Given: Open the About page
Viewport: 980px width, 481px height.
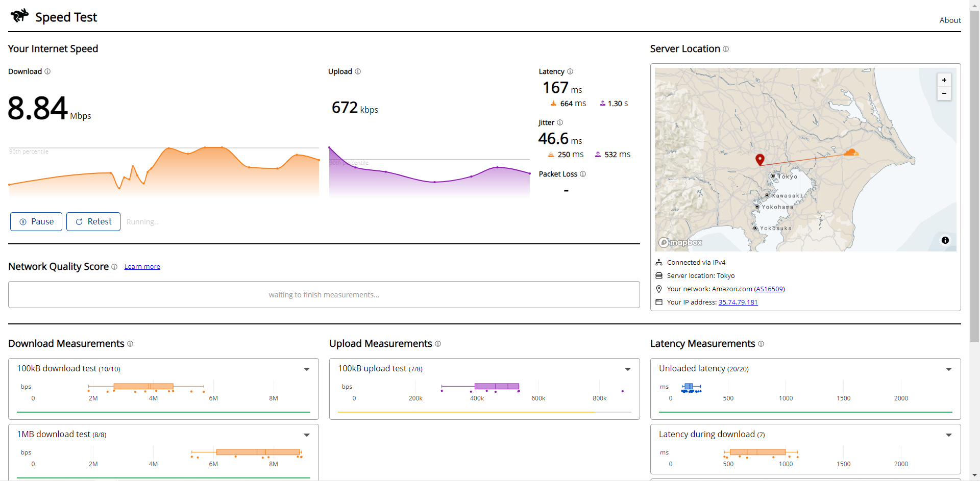Looking at the screenshot, I should pyautogui.click(x=950, y=20).
